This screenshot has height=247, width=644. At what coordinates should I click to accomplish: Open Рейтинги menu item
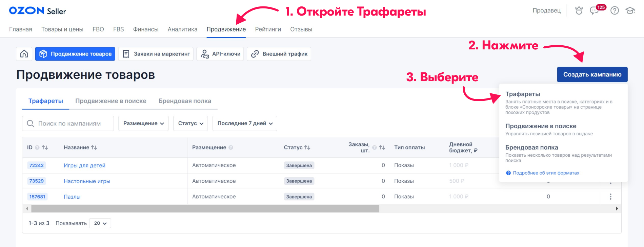tap(268, 29)
